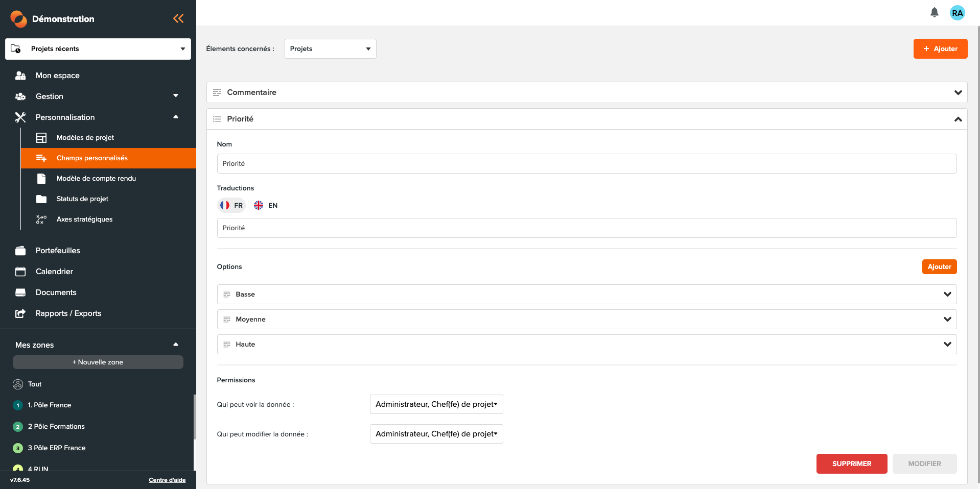Click the number 3 badge of Pôle ERP France
Image resolution: width=980 pixels, height=489 pixels.
tap(18, 448)
